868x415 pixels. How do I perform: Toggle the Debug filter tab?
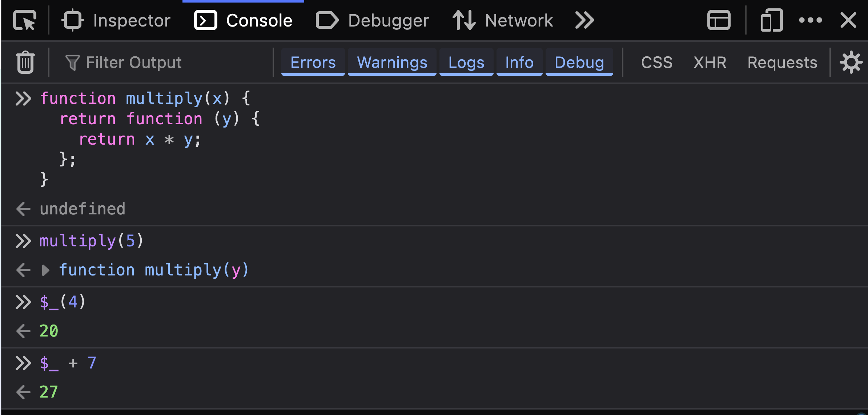pyautogui.click(x=578, y=61)
